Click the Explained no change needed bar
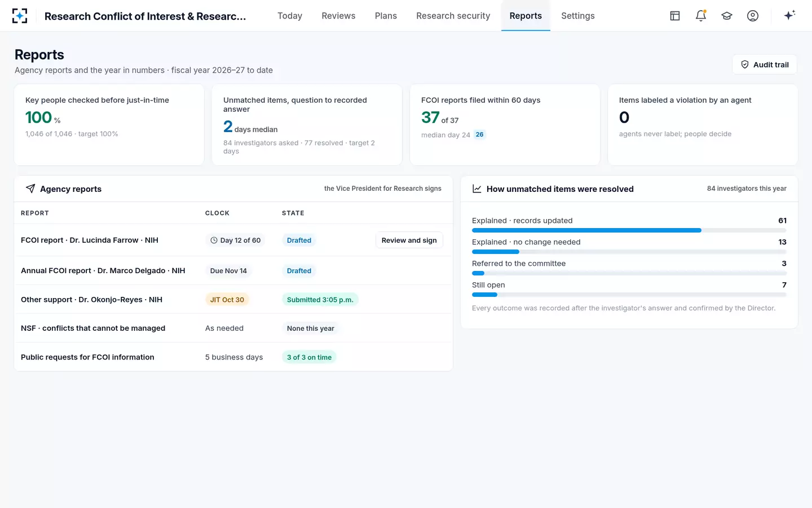This screenshot has height=508, width=812. pyautogui.click(x=629, y=252)
